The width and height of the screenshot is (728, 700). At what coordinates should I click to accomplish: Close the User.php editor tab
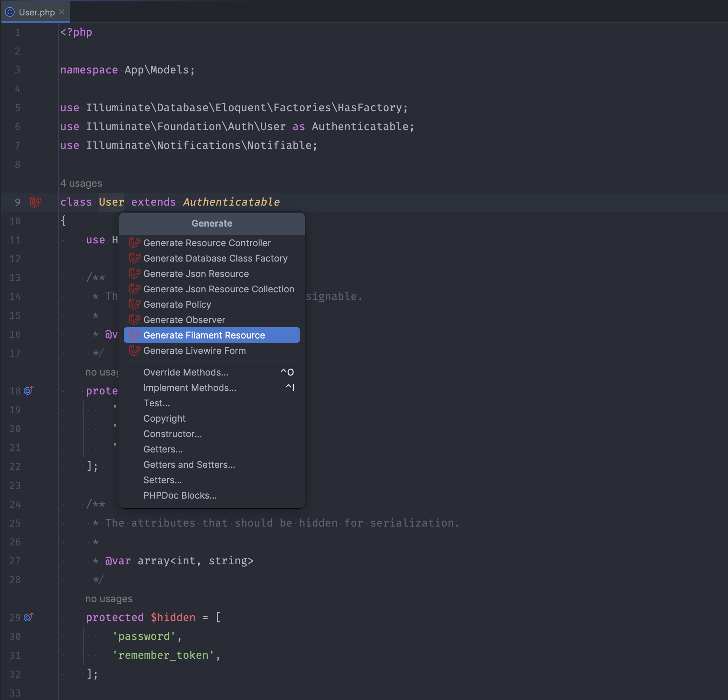point(62,12)
